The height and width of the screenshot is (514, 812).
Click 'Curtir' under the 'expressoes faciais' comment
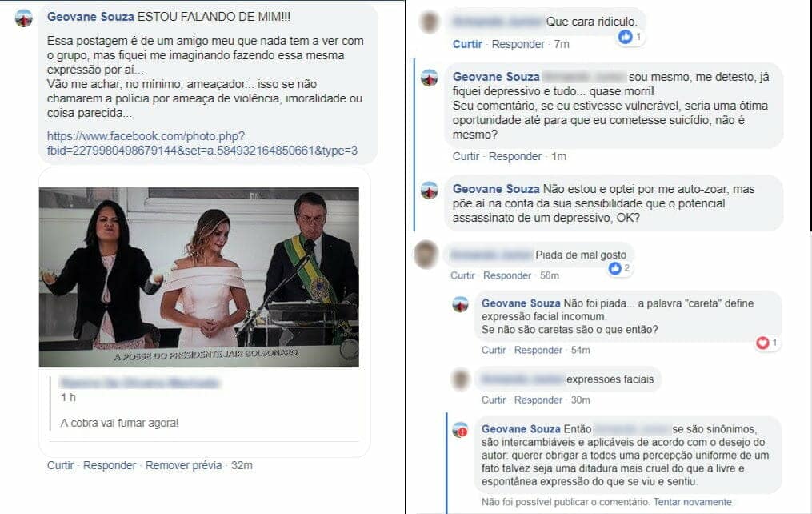(x=494, y=400)
